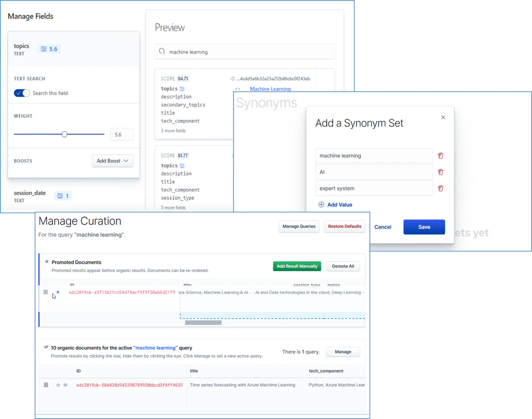Delete the expert system synonym value

pyautogui.click(x=441, y=189)
